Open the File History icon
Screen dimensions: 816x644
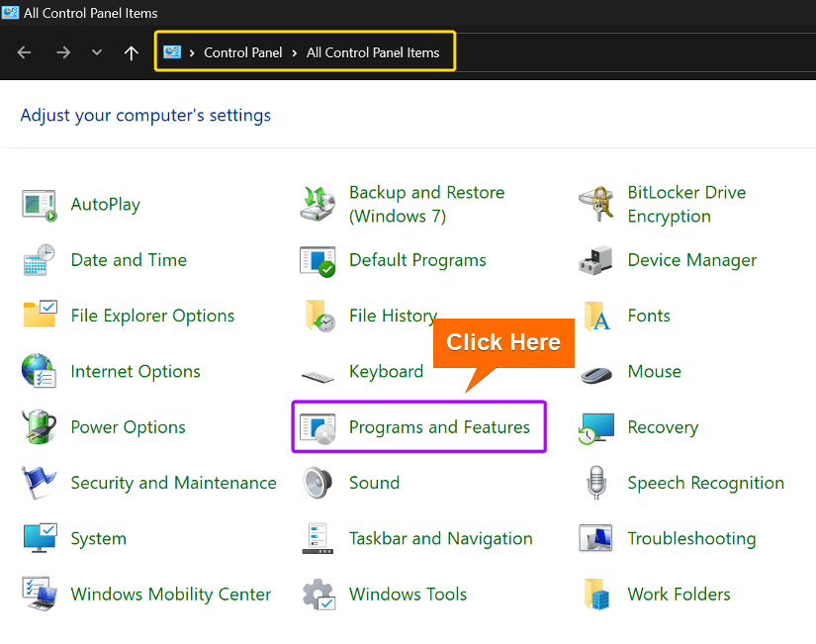(x=319, y=316)
